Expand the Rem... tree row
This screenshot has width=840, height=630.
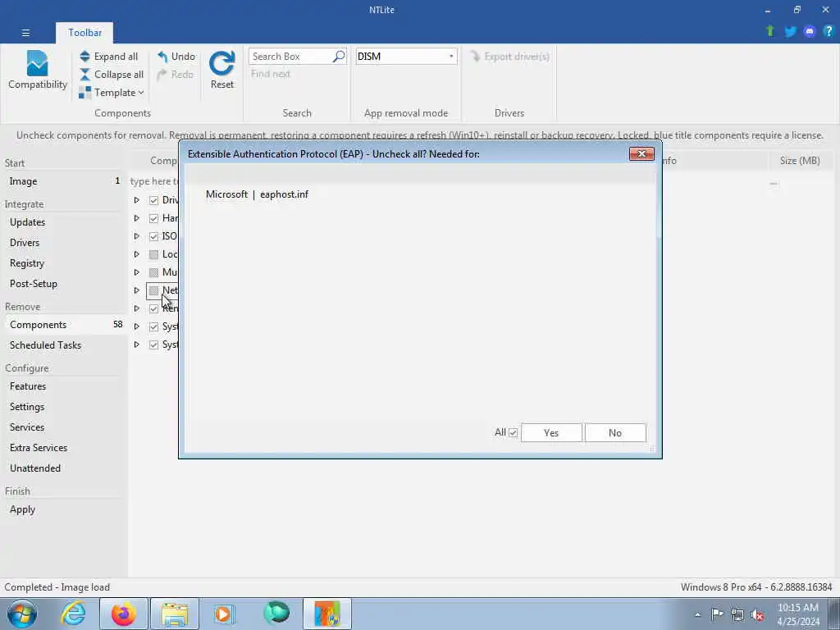point(137,308)
